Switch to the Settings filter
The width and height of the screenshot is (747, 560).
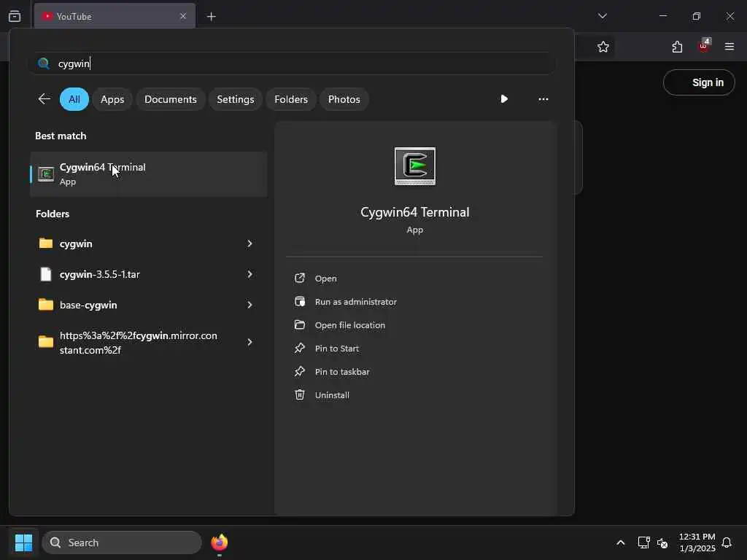236,99
